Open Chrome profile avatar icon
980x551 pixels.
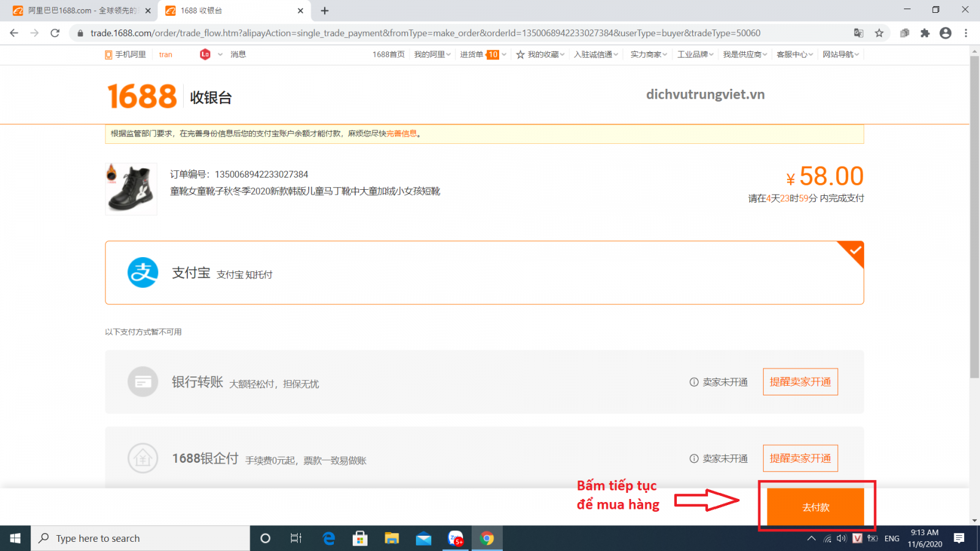(946, 33)
